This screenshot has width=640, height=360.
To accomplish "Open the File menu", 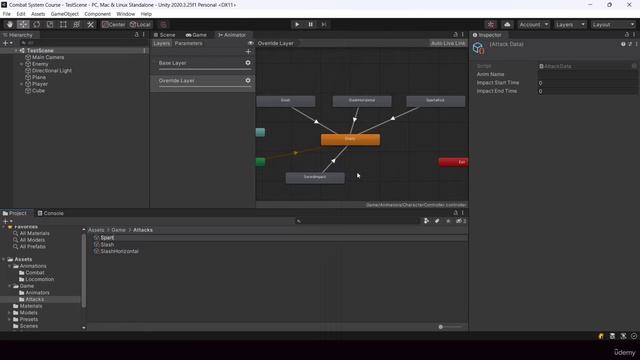I will [x=7, y=14].
